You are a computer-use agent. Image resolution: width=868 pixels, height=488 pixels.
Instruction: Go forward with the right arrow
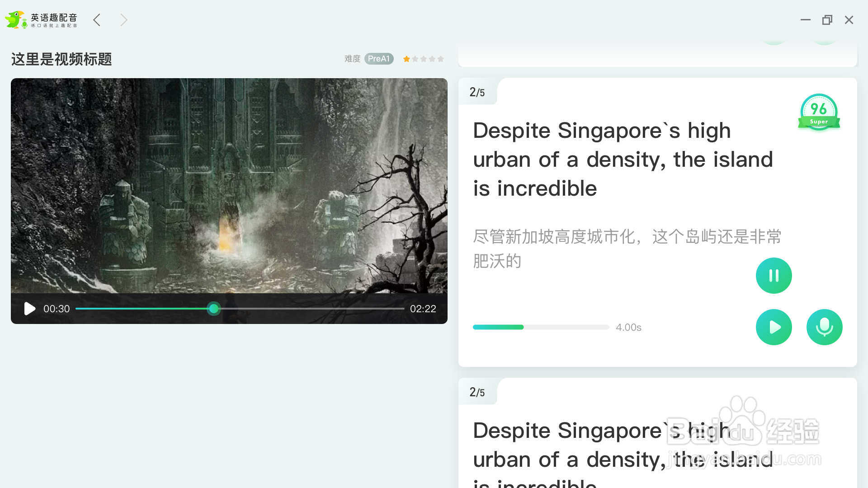123,20
